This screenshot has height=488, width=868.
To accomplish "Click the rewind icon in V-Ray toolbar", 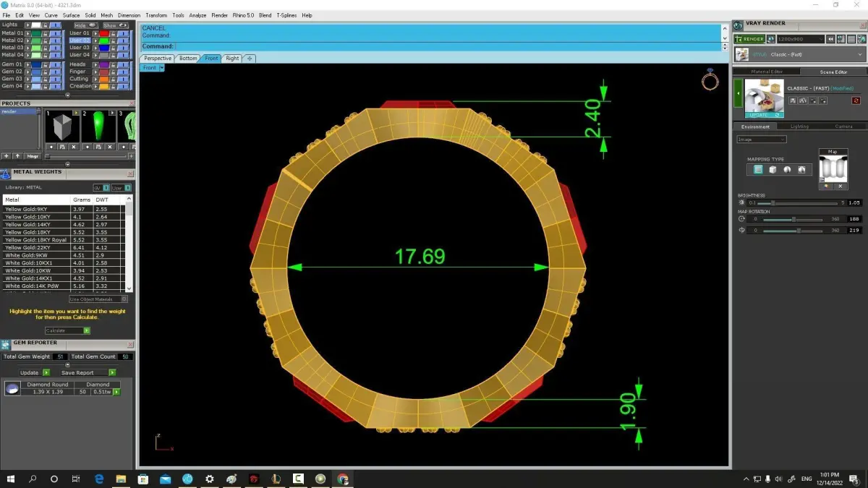I will coord(830,39).
